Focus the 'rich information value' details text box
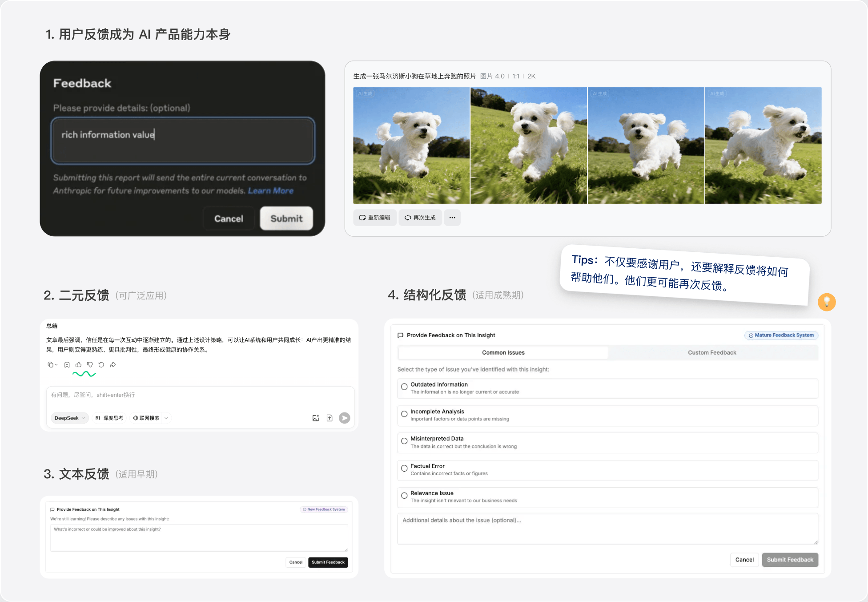 pyautogui.click(x=183, y=141)
